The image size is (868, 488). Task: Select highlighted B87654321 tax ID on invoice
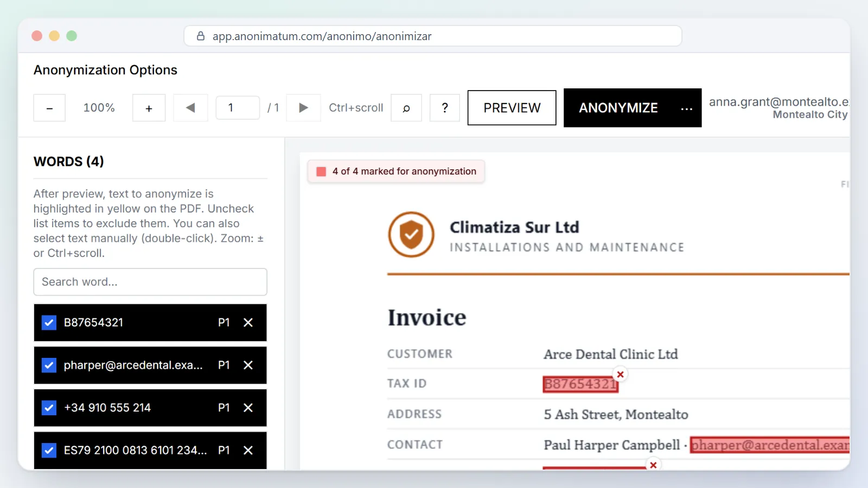(x=580, y=384)
